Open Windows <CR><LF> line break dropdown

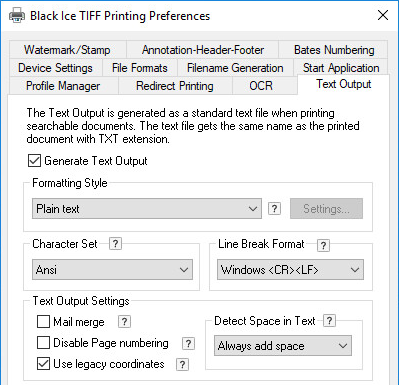[290, 270]
